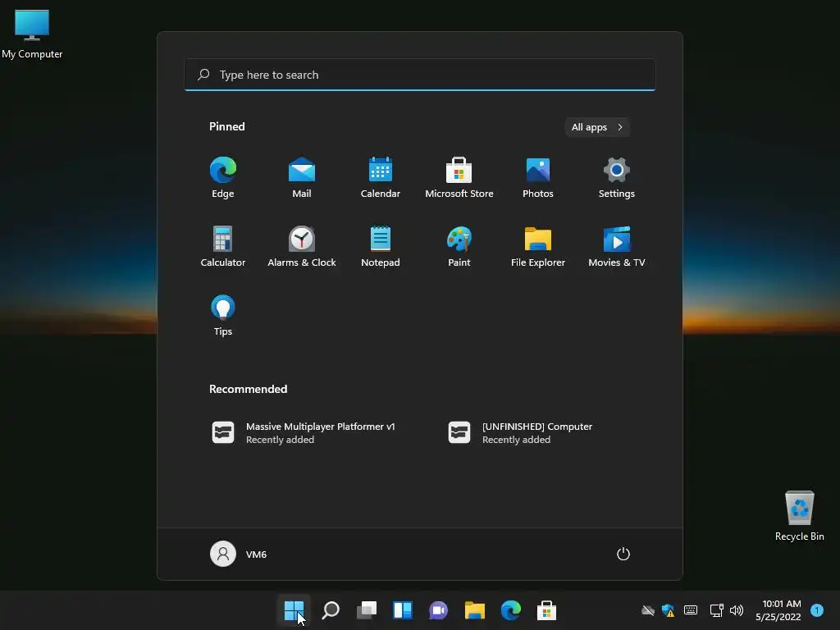
Task: Click the power button in Start menu
Action: pyautogui.click(x=623, y=554)
